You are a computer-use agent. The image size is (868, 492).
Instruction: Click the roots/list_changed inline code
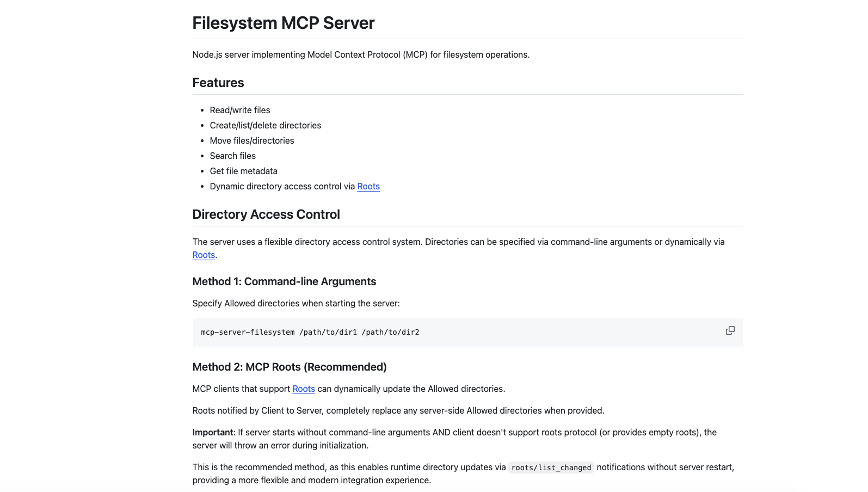pyautogui.click(x=551, y=468)
